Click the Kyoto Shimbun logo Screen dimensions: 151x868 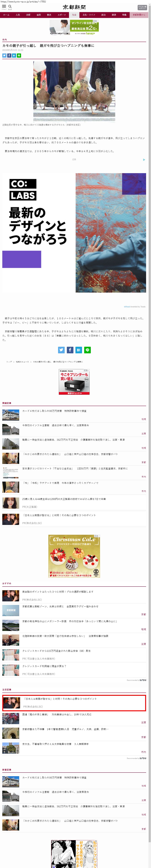point(74,7)
